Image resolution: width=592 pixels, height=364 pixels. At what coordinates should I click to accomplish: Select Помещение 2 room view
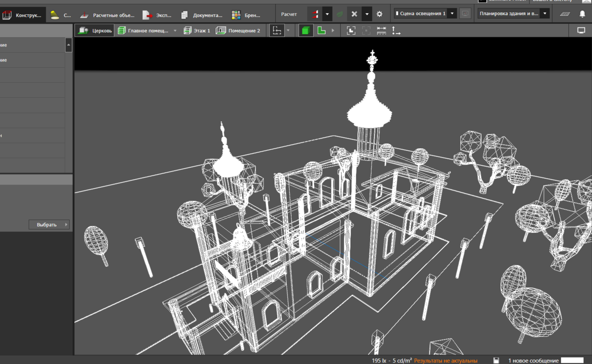(x=238, y=31)
